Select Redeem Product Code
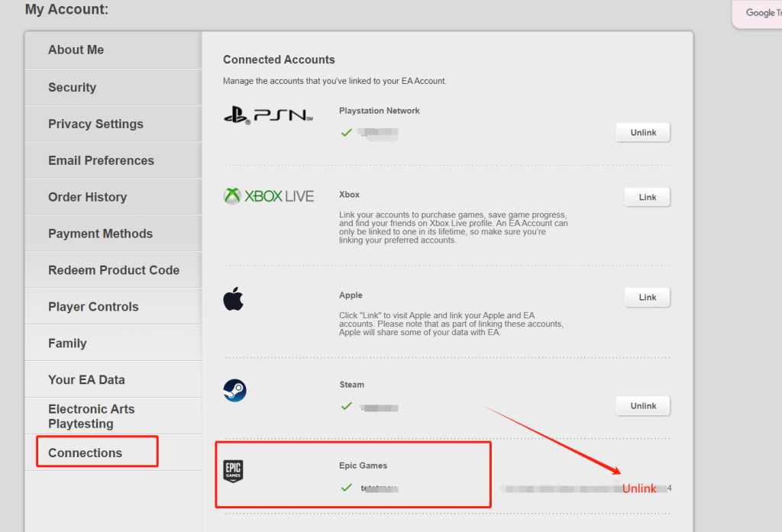782x532 pixels. [114, 269]
